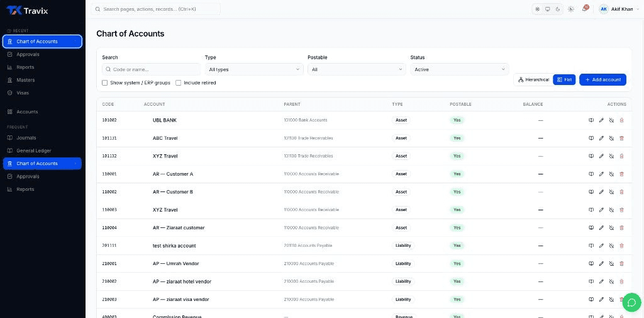The width and height of the screenshot is (644, 318).
Task: Delete AR — Customer B using trash icon
Action: 621,191
